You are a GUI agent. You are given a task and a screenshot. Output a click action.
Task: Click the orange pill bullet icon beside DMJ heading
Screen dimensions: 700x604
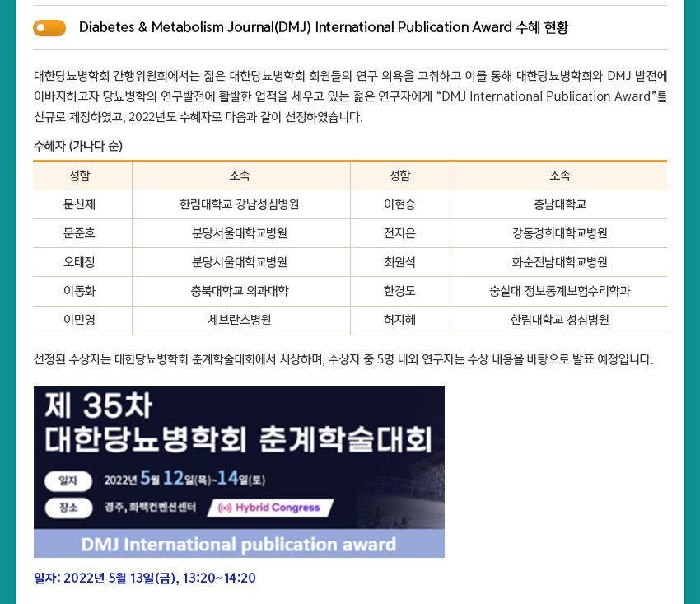49,28
